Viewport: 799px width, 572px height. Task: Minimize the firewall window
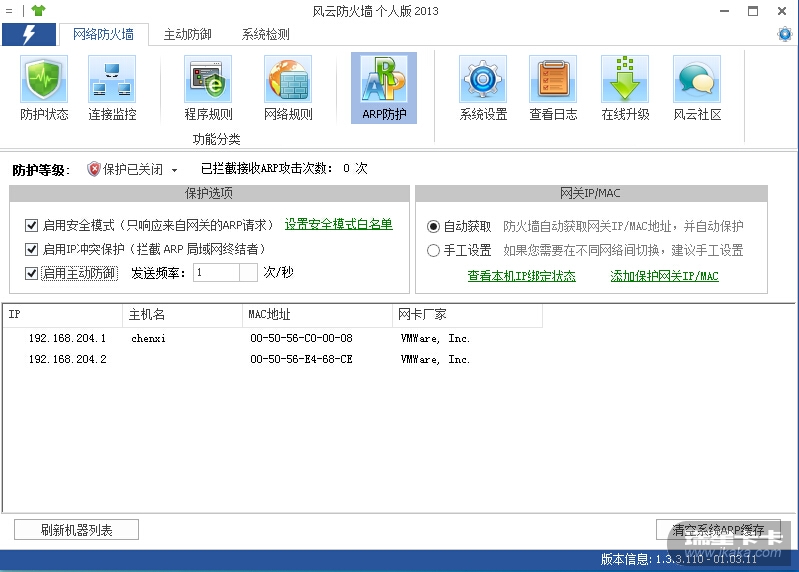pos(724,11)
